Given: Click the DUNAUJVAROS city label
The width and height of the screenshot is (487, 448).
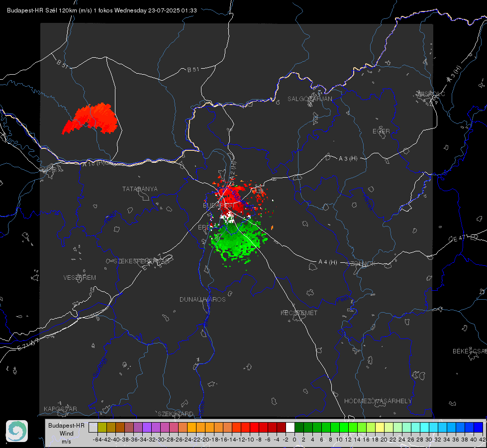Looking at the screenshot, I should pos(202,299).
